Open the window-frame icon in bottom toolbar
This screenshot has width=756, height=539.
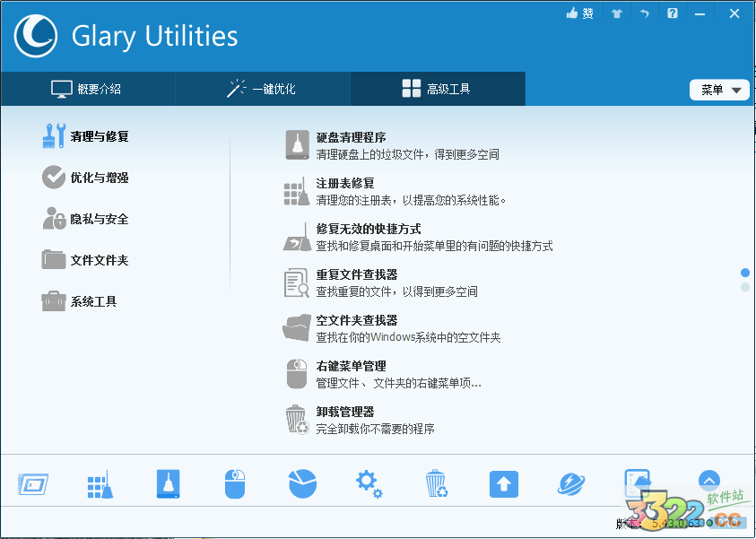coord(33,484)
